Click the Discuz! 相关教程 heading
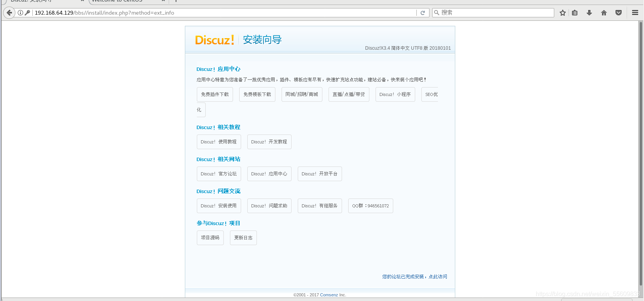Viewport: 644px width, 301px height. click(218, 127)
